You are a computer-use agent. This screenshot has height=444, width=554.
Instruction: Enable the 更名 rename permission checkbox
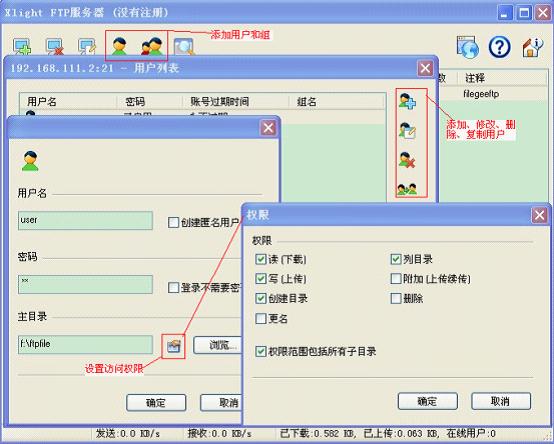pyautogui.click(x=261, y=319)
